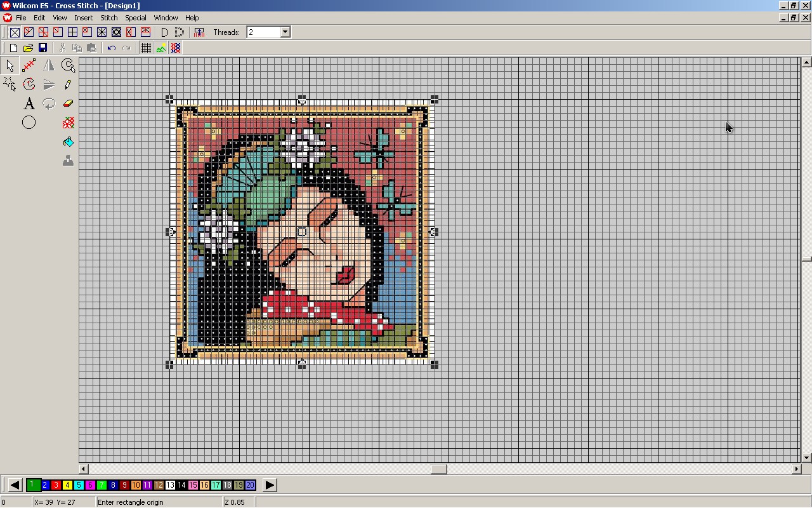Screen dimensions: 812x508
Task: Click the Undo arrow icon
Action: tap(112, 48)
